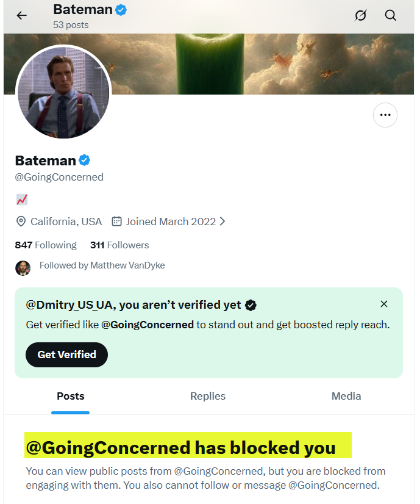Go back using the left arrow
This screenshot has height=504, width=420.
[22, 15]
